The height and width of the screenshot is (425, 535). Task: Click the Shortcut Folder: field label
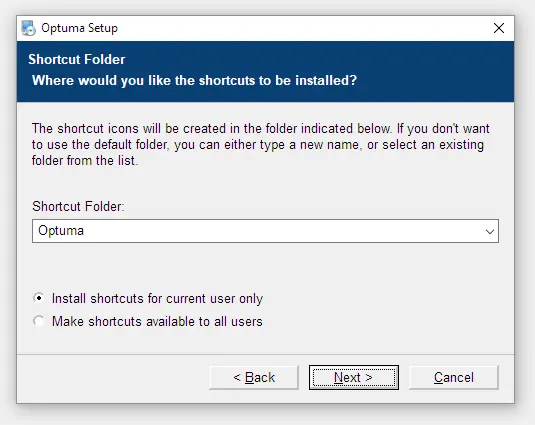[78, 206]
